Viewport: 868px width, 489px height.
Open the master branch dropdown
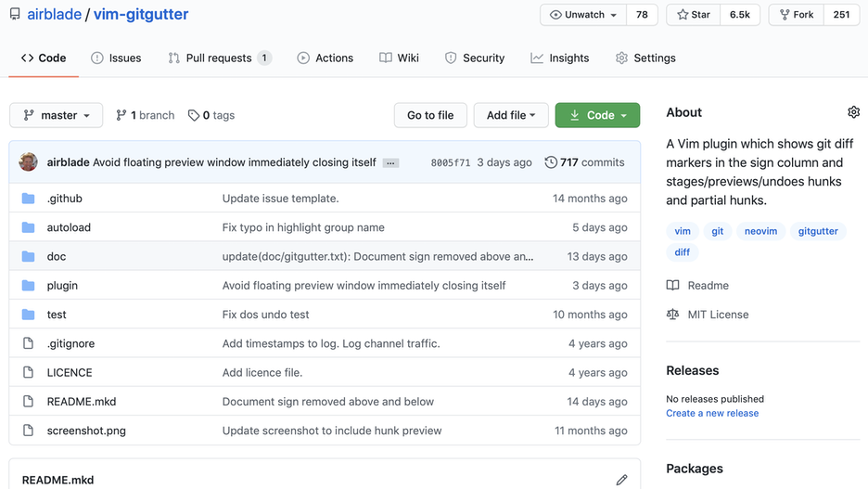(x=56, y=115)
